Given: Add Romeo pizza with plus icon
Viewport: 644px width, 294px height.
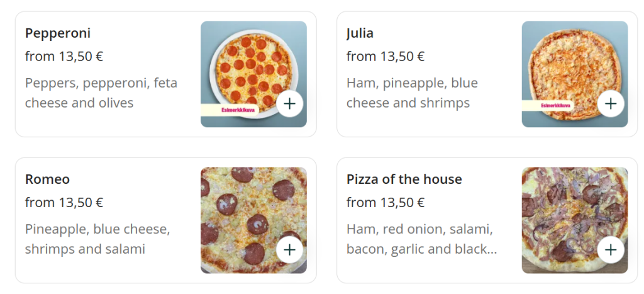Looking at the screenshot, I should 289,249.
